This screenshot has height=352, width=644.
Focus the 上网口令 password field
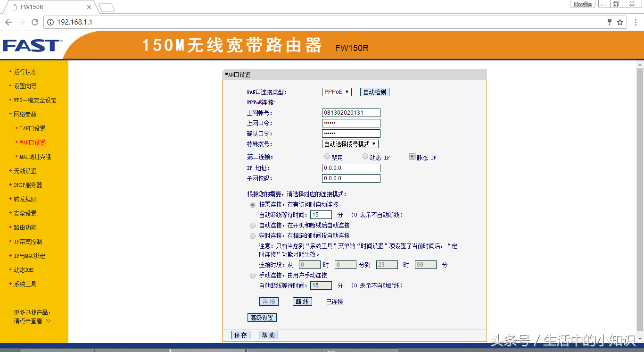pyautogui.click(x=351, y=123)
